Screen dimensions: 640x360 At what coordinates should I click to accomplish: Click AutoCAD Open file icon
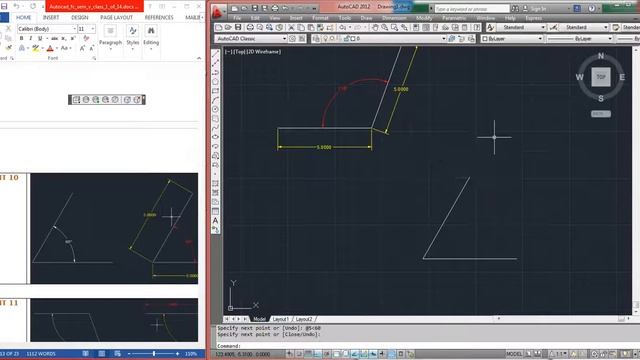coord(228,27)
